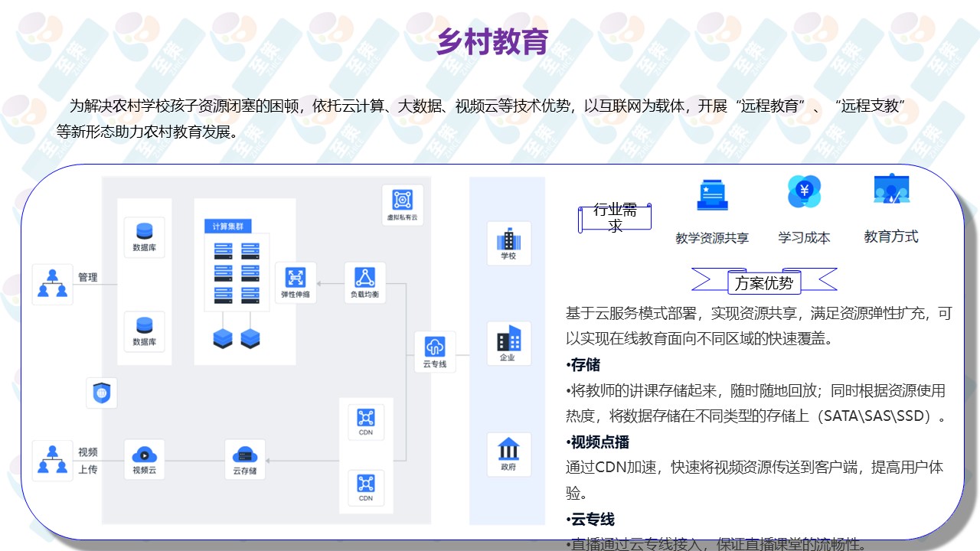The image size is (980, 551).
Task: Click the 企业 enterprise building icon
Action: coord(508,339)
